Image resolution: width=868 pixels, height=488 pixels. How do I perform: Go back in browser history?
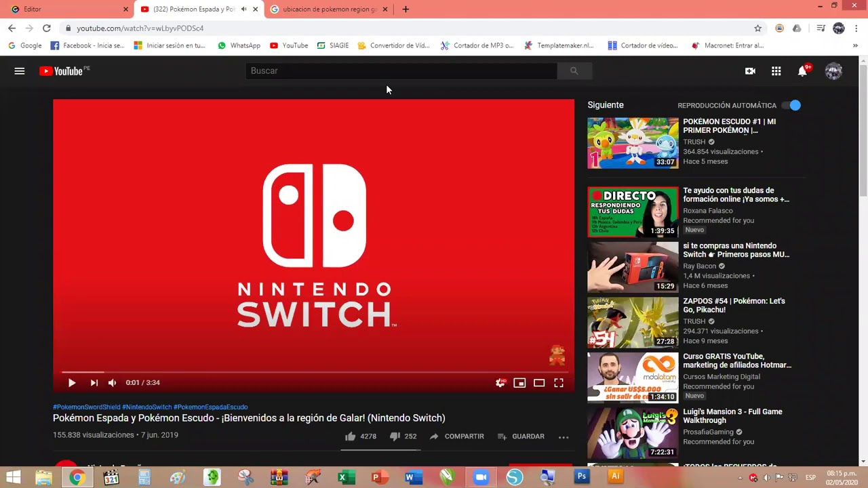click(x=12, y=28)
